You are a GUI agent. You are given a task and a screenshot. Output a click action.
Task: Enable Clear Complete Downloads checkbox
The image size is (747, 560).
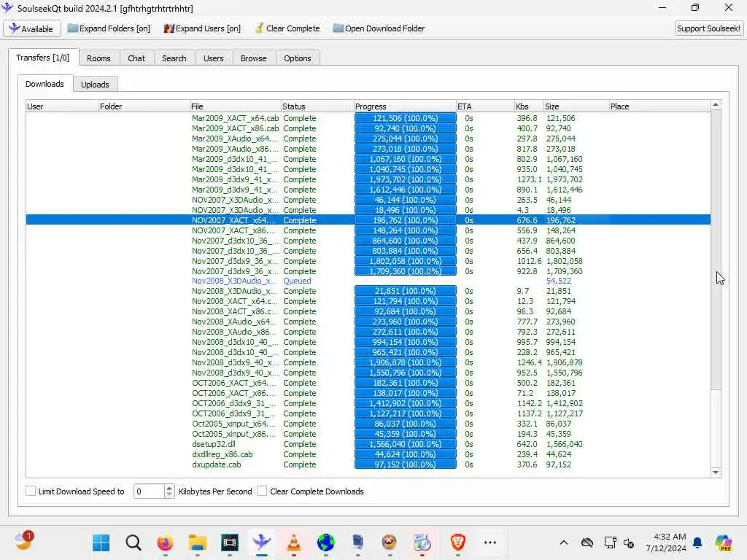[x=262, y=491]
